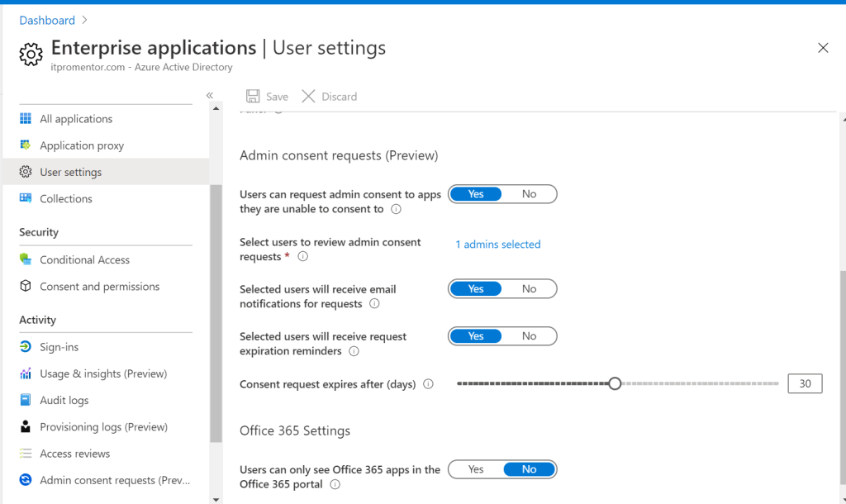Viewport: 846px width, 504px height.
Task: Open Collections menu item
Action: pos(66,199)
